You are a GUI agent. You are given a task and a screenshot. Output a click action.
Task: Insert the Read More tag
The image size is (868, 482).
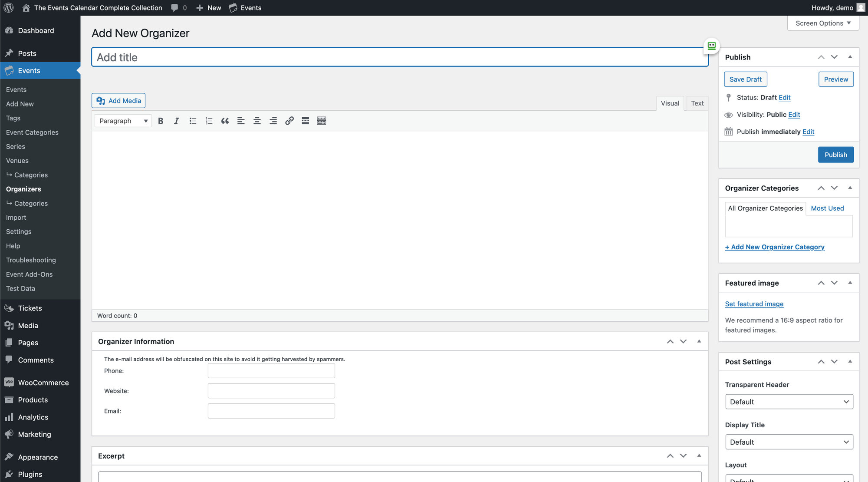pyautogui.click(x=306, y=121)
